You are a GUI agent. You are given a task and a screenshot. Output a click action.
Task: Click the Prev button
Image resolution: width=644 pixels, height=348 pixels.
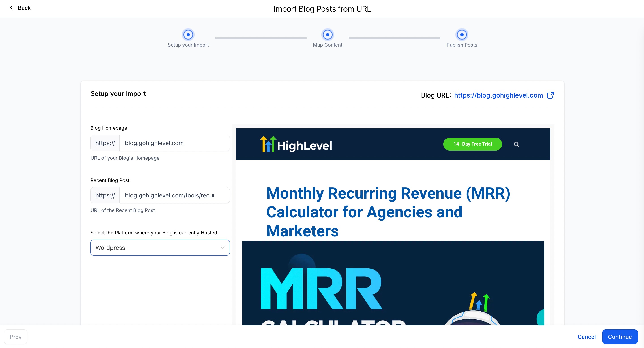(x=15, y=337)
